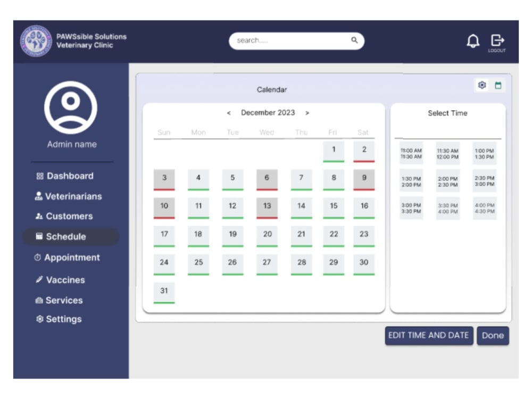Click the Services briefcase icon
Viewport: 532px width, 399px height.
(39, 300)
